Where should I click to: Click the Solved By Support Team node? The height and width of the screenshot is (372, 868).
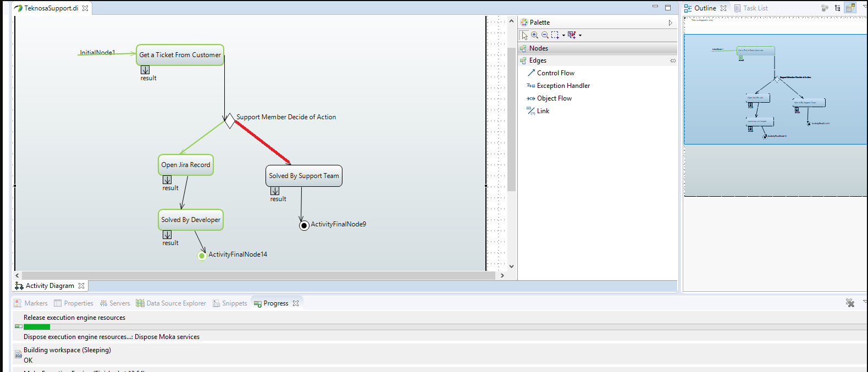[x=304, y=176]
